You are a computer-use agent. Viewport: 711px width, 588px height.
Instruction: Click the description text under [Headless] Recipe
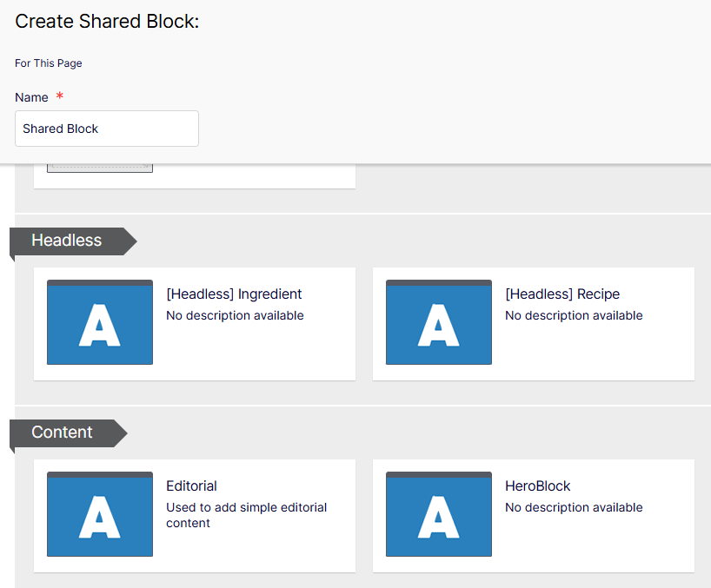click(x=574, y=315)
